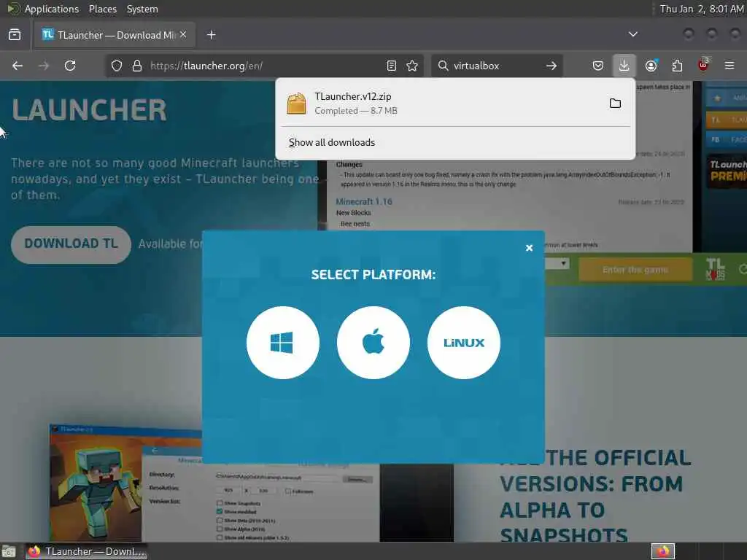The width and height of the screenshot is (747, 560).
Task: Close the TLauncher browser tab
Action: pyautogui.click(x=183, y=35)
